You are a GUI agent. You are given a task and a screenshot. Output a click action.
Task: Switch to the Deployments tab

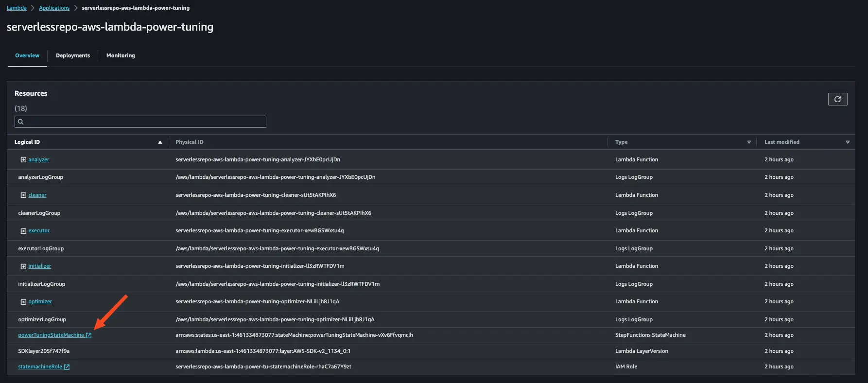(x=73, y=55)
